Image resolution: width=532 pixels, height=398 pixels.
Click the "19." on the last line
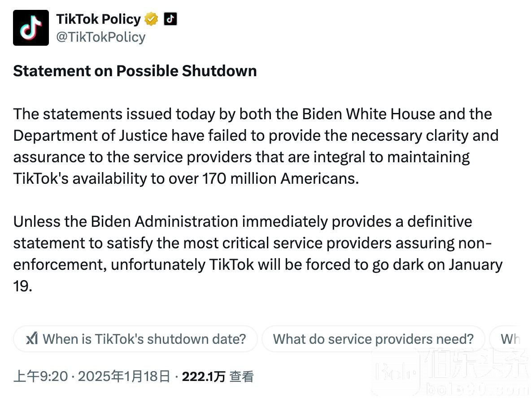(23, 286)
